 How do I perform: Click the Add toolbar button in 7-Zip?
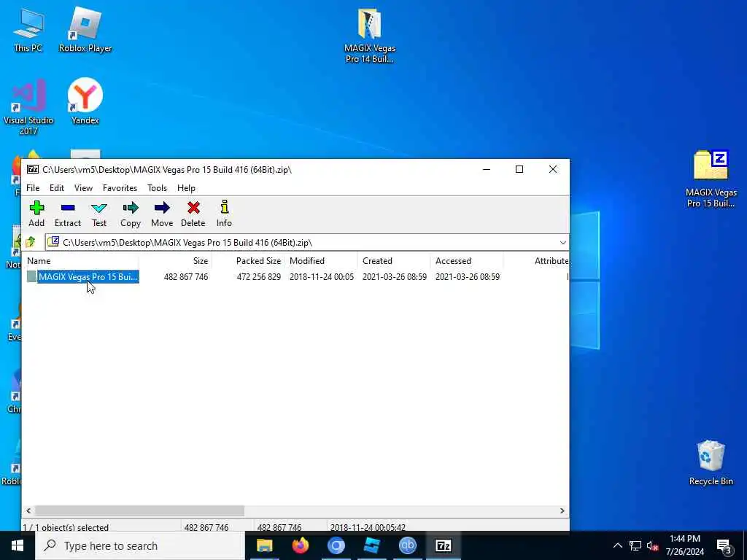pyautogui.click(x=36, y=214)
